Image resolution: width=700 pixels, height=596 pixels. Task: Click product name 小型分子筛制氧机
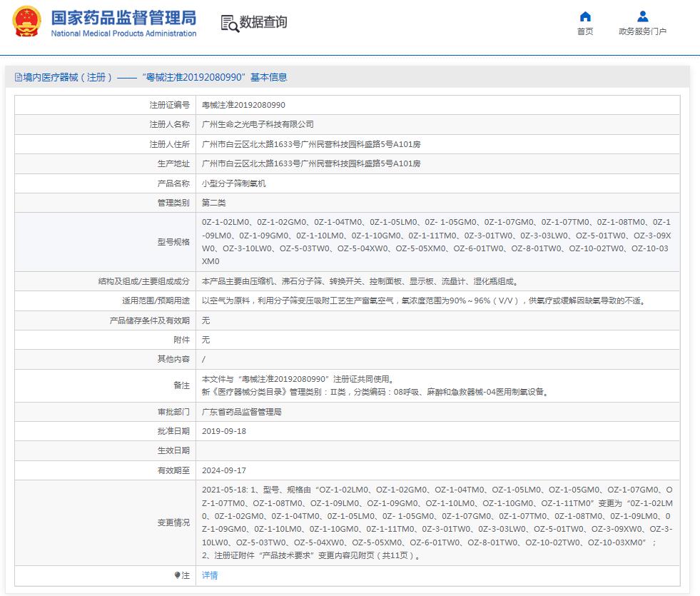point(233,183)
